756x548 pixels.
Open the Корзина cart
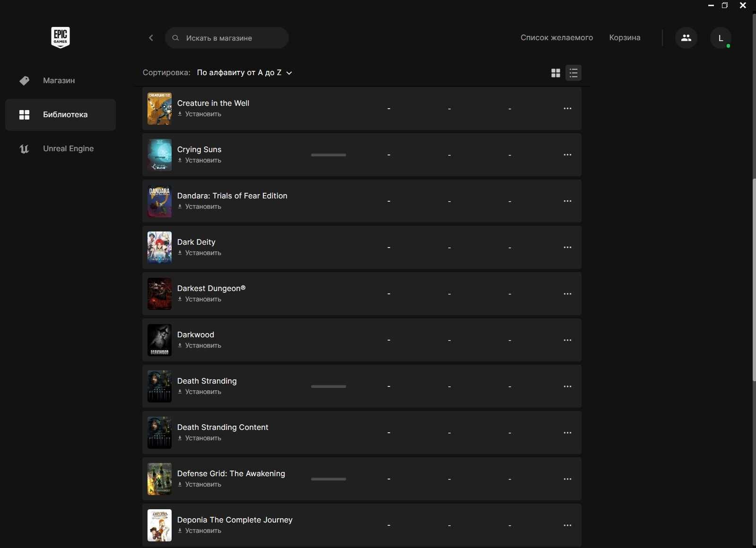(625, 38)
